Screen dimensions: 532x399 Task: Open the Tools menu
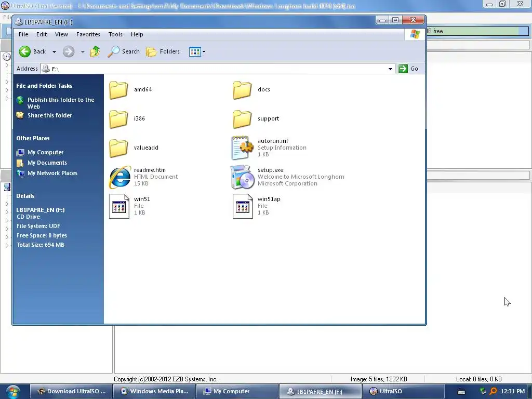pyautogui.click(x=115, y=34)
